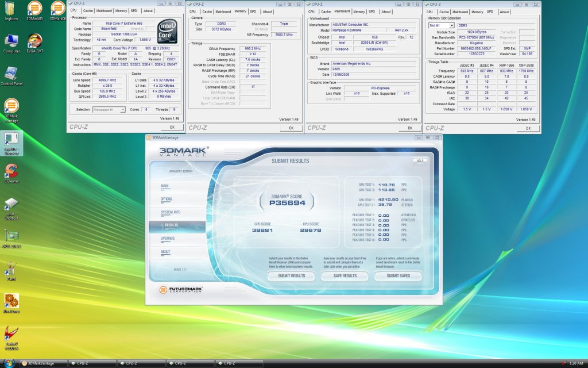The height and width of the screenshot is (368, 588).
Task: Click the taskbar clock showing 1:20 AM
Action: [x=576, y=363]
